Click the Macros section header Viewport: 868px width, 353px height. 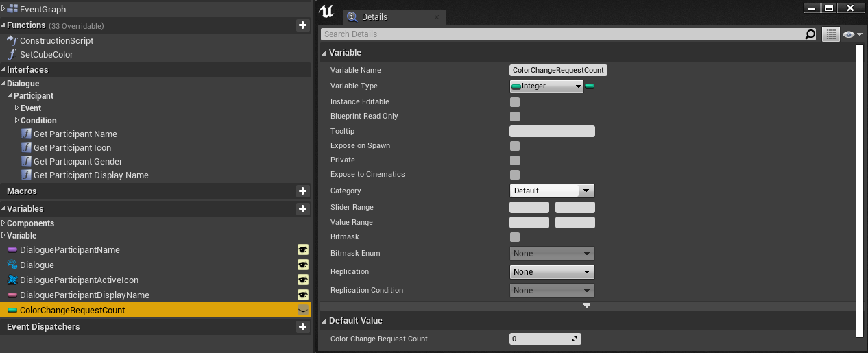[156, 191]
